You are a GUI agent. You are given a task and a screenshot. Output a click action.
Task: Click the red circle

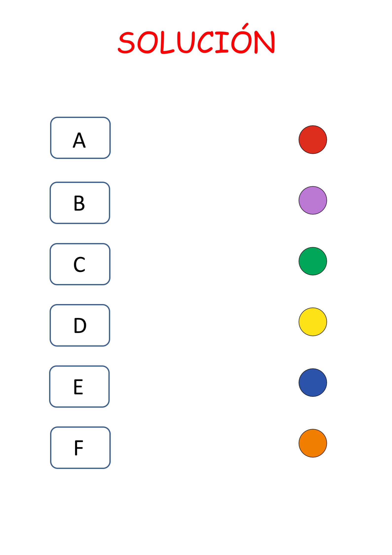point(313,140)
